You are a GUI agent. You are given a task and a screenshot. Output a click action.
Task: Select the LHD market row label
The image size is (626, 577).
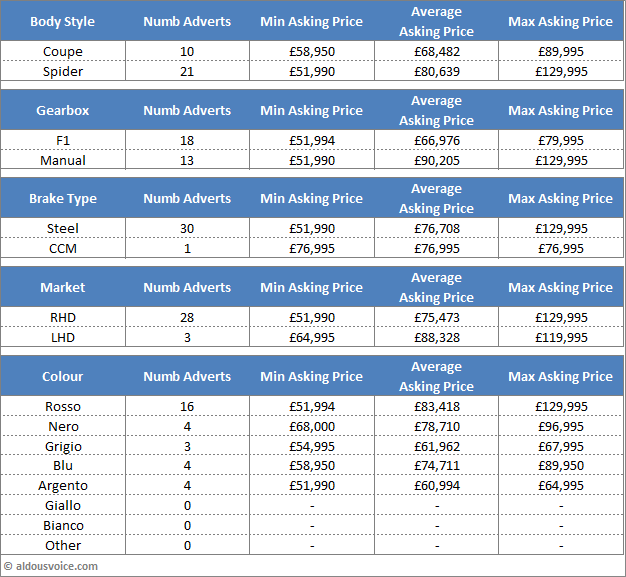pos(63,337)
